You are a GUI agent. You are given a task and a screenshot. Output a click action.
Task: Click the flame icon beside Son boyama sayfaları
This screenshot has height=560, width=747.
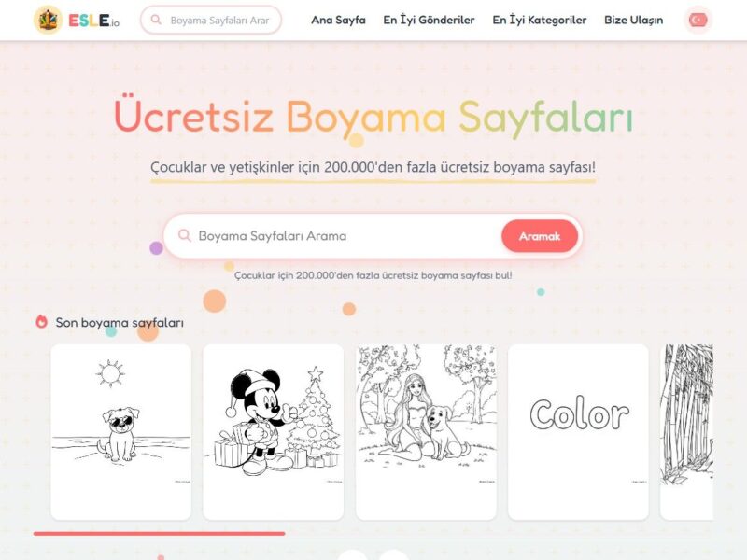click(41, 322)
